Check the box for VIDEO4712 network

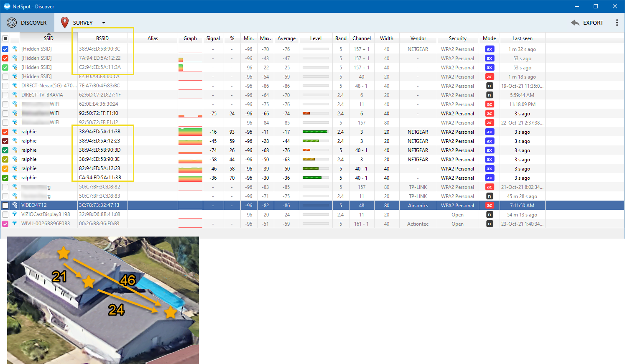pos(5,206)
